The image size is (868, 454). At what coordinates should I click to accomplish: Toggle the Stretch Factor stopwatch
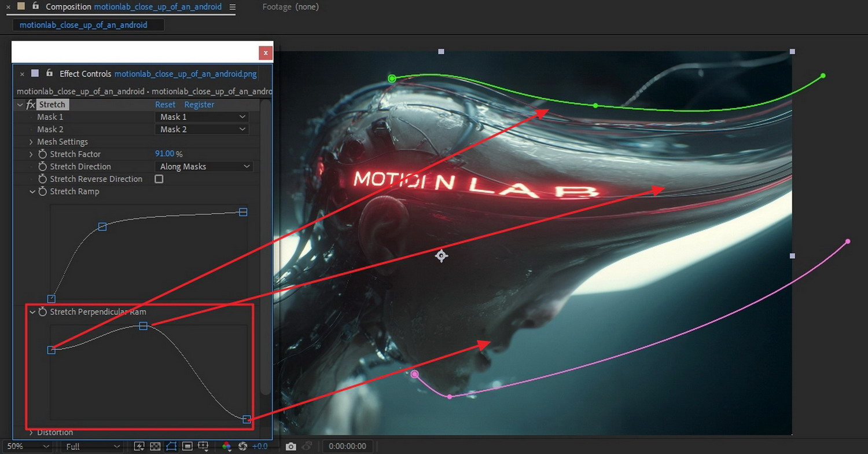pos(42,154)
